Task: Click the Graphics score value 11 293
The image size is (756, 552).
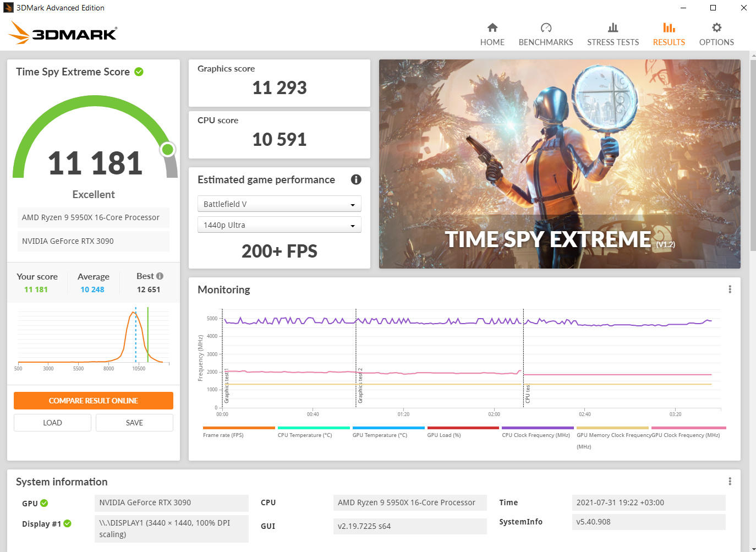Action: click(280, 88)
